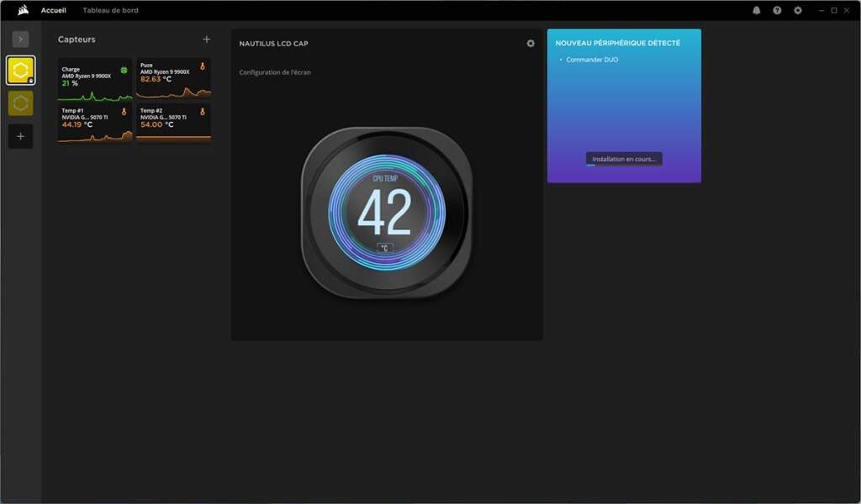Open Configuration de l'écran
Screen dimensions: 861x504
coord(276,72)
